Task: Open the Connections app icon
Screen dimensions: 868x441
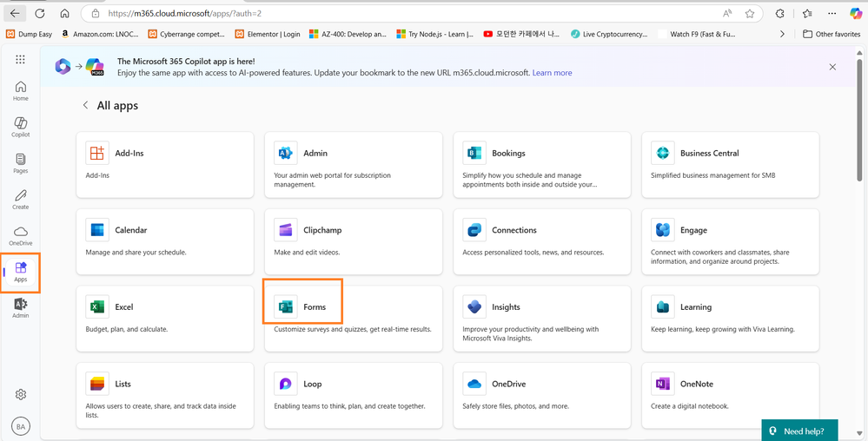Action: pos(474,230)
